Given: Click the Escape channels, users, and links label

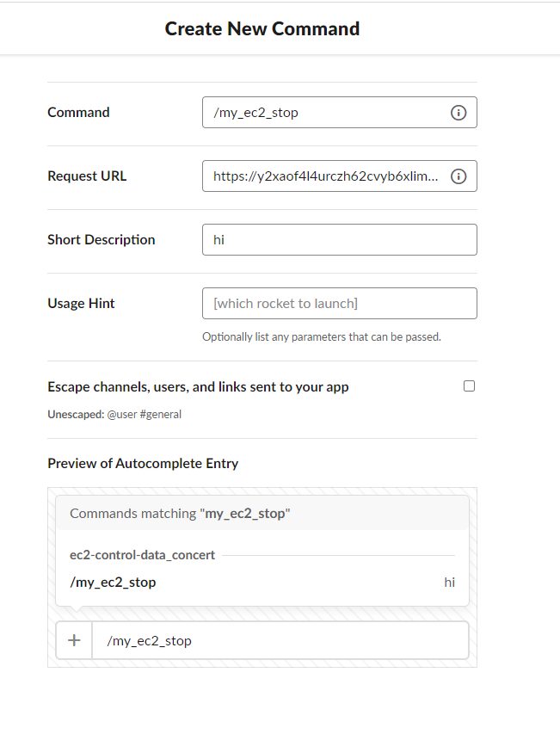Looking at the screenshot, I should click(198, 387).
